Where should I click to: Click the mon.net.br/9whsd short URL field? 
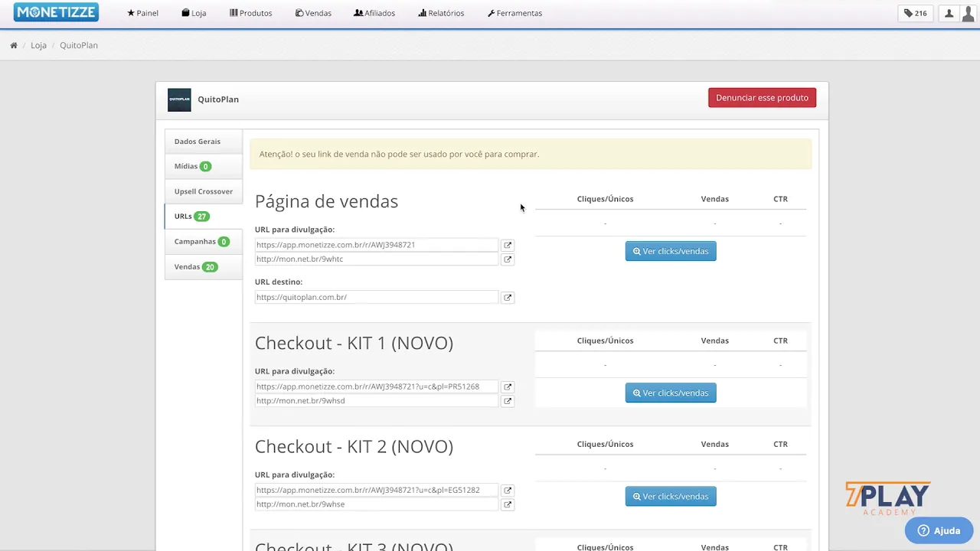(x=376, y=400)
